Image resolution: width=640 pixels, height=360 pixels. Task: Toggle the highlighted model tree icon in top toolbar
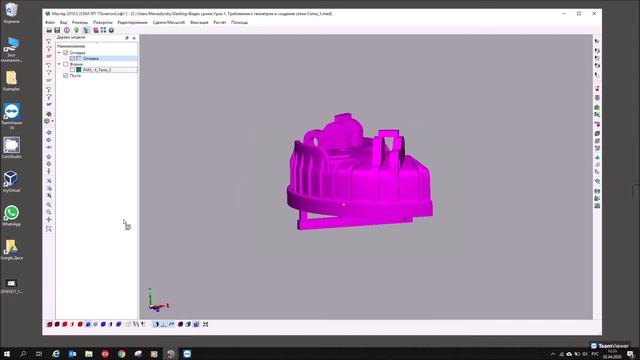point(86,31)
